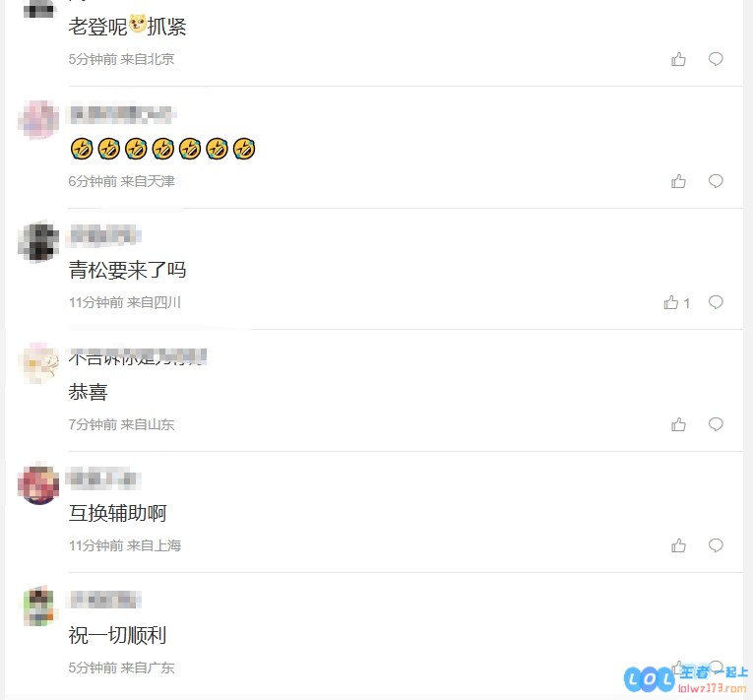Open avatar of the 上海 commenter
Screen dimensions: 753x700
[x=38, y=484]
